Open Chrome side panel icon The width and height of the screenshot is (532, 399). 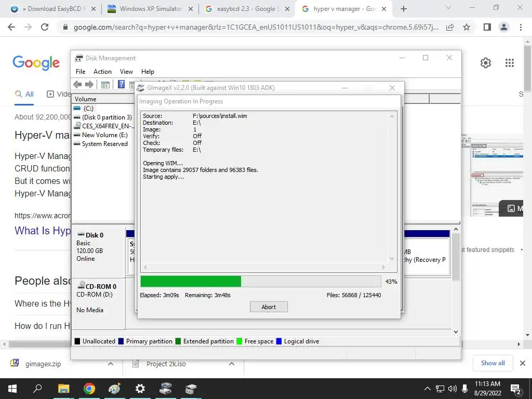[487, 27]
